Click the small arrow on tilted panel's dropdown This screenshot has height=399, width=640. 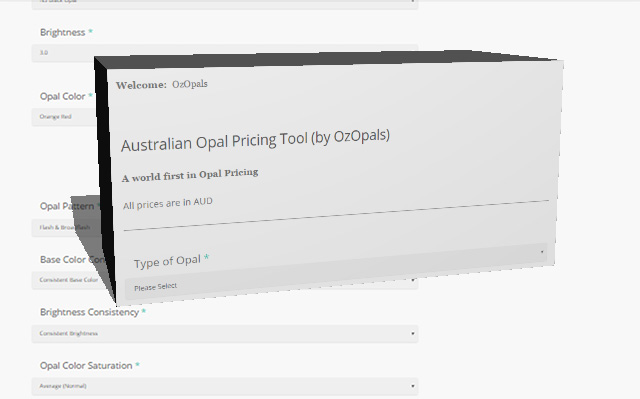point(542,252)
